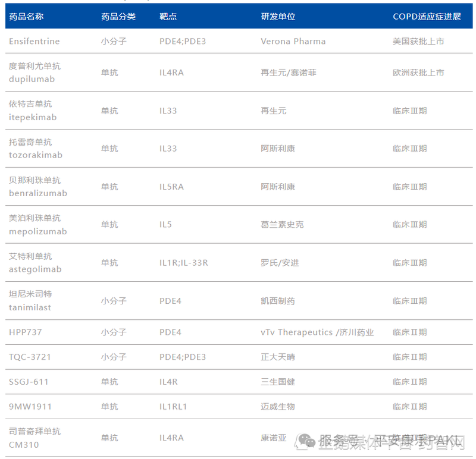The width and height of the screenshot is (476, 459).
Task: Click the vTv Therapeutics /济川药业 cell
Action: (x=317, y=332)
